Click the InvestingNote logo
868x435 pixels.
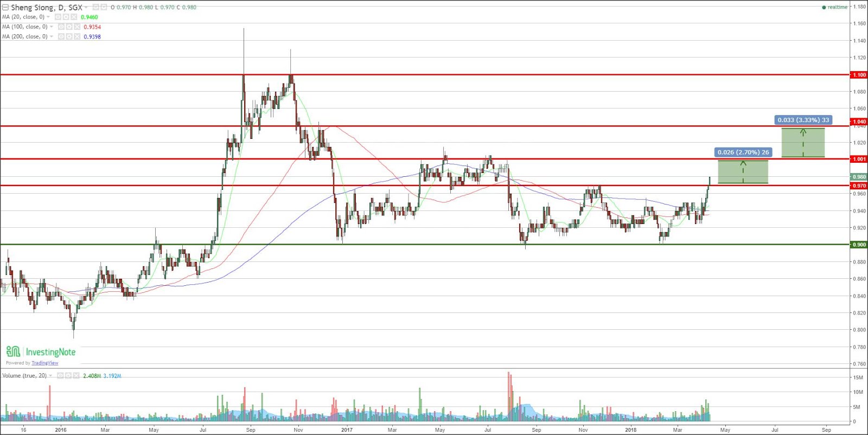(x=41, y=351)
